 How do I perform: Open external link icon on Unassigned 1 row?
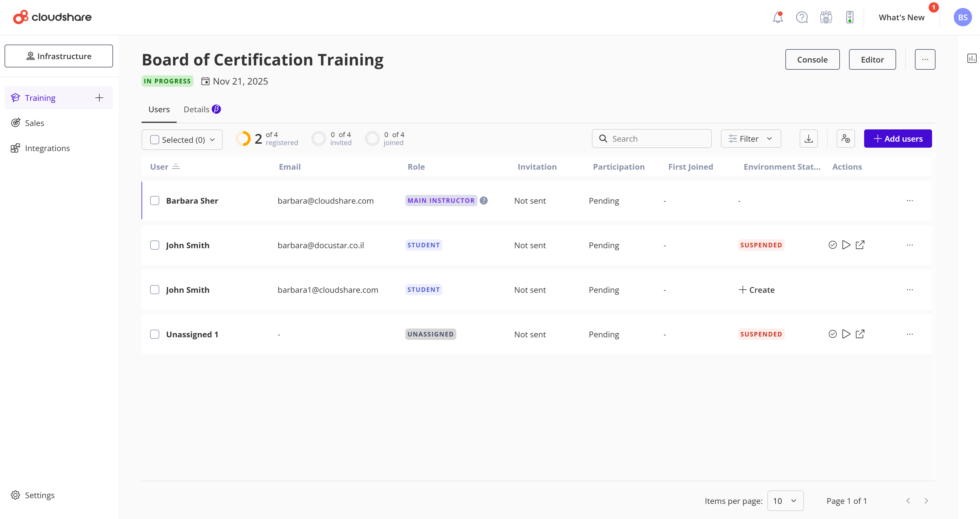[x=860, y=334]
